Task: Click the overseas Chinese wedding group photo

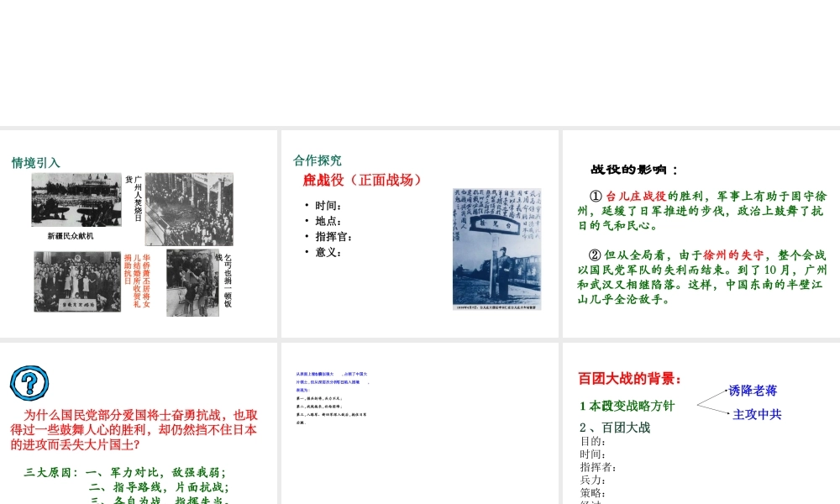Action: pyautogui.click(x=77, y=282)
